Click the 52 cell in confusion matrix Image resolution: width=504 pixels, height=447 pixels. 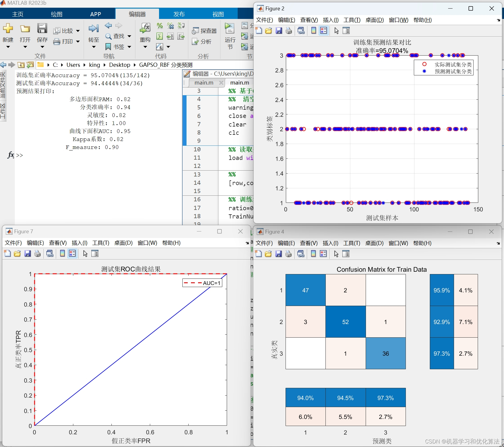tap(346, 322)
